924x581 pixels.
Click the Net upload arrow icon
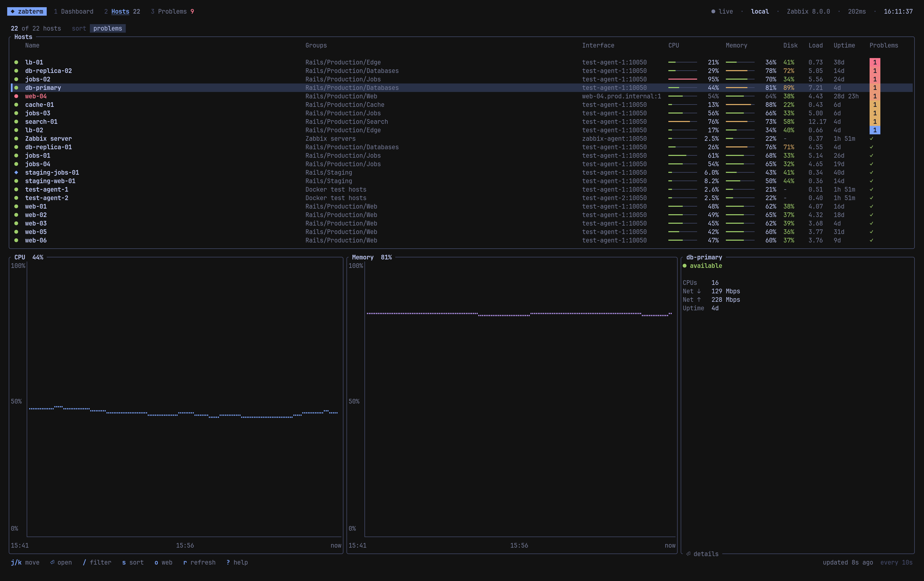point(699,299)
